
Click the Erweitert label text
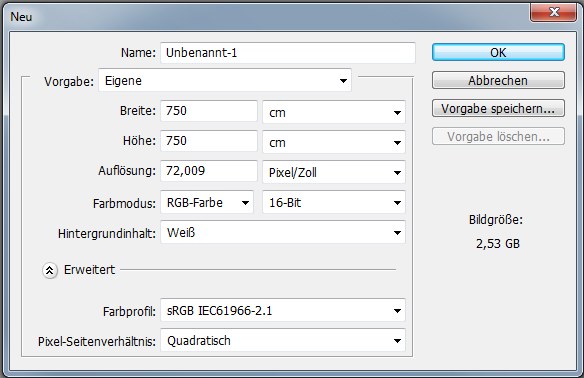(x=89, y=270)
